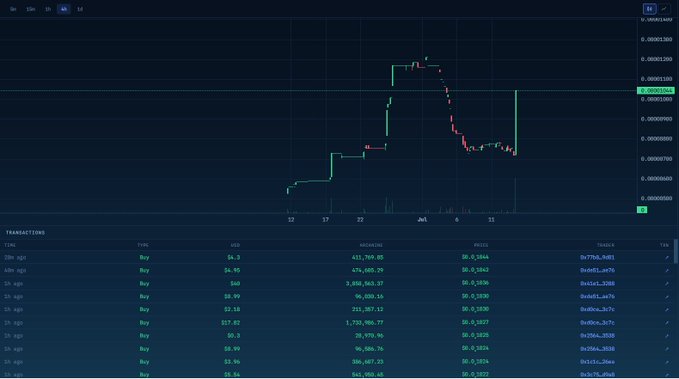This screenshot has height=379, width=679.
Task: Click the green volume label 0
Action: pos(642,210)
